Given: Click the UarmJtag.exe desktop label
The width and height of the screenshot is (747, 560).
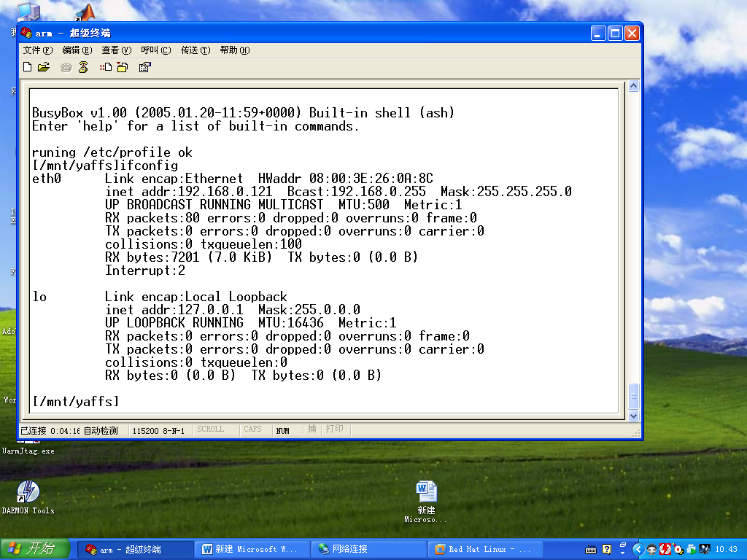Looking at the screenshot, I should coord(28,451).
